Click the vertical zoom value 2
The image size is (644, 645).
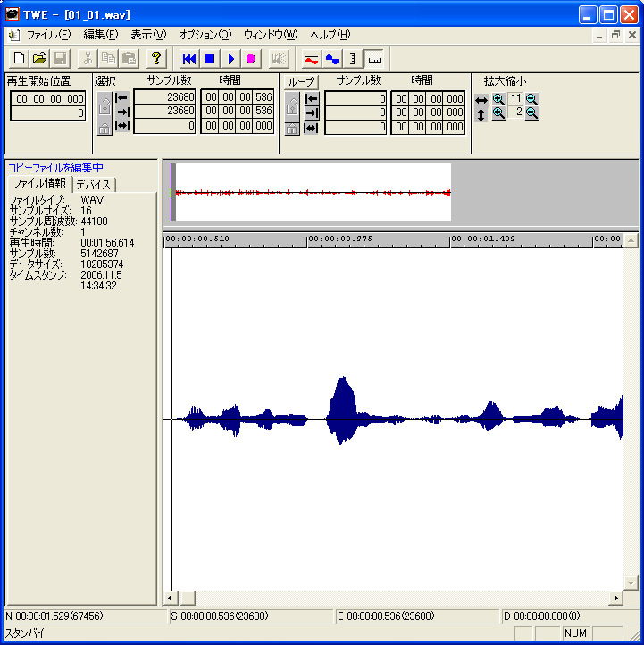tap(515, 112)
